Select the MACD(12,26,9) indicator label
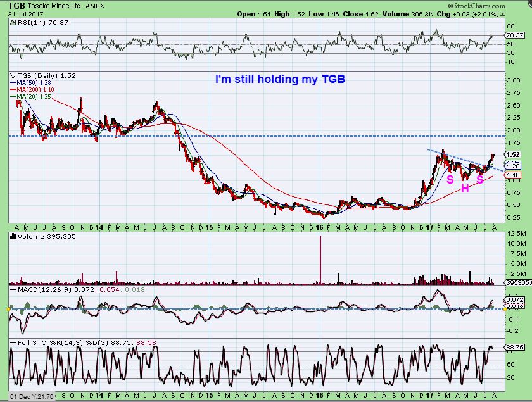532x402 pixels. 45,290
